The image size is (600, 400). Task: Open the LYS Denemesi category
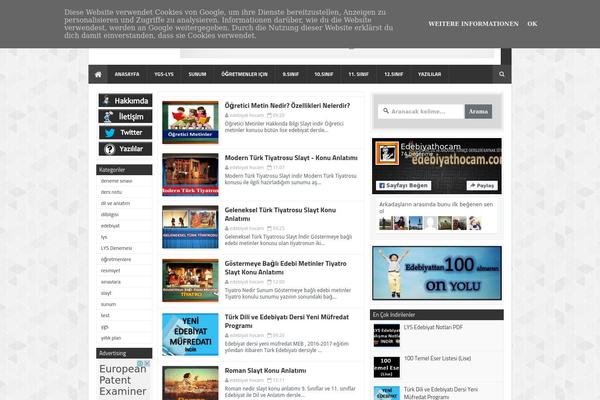point(116,248)
